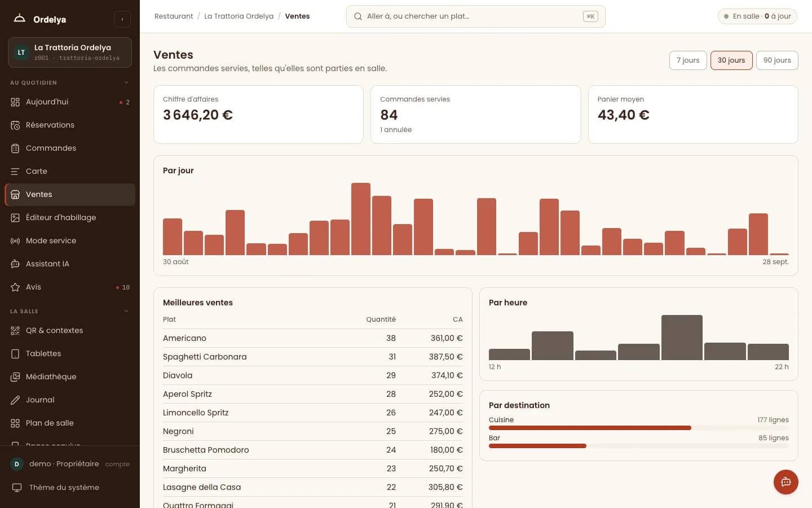The image size is (812, 508).
Task: Open the Réservations calendar icon
Action: click(15, 125)
